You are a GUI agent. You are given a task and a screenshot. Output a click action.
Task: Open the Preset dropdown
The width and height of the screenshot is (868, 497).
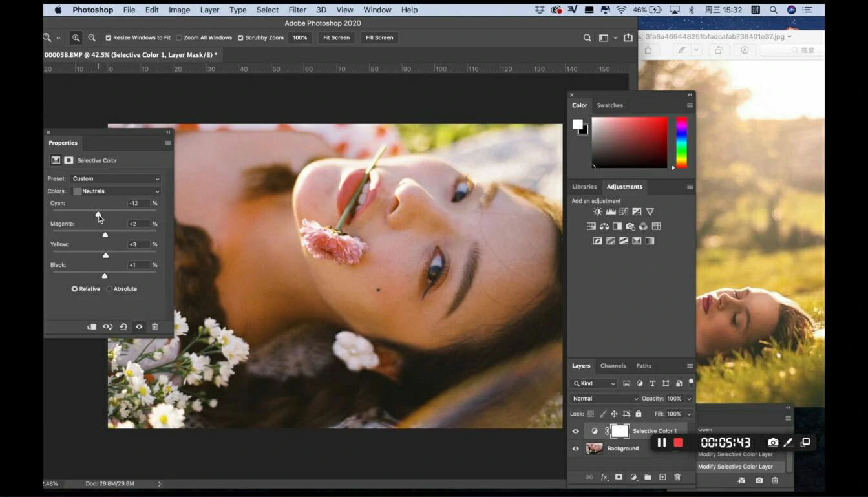(x=116, y=179)
